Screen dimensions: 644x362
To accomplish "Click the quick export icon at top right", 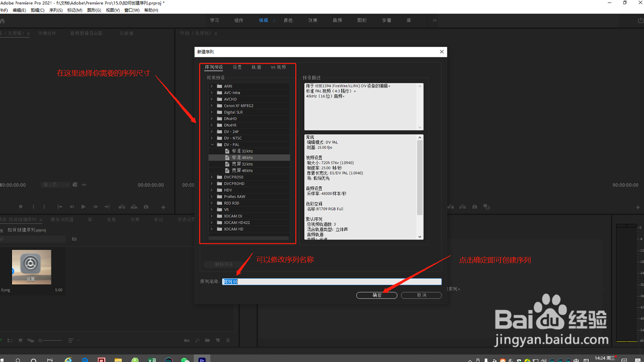I will coord(639,20).
